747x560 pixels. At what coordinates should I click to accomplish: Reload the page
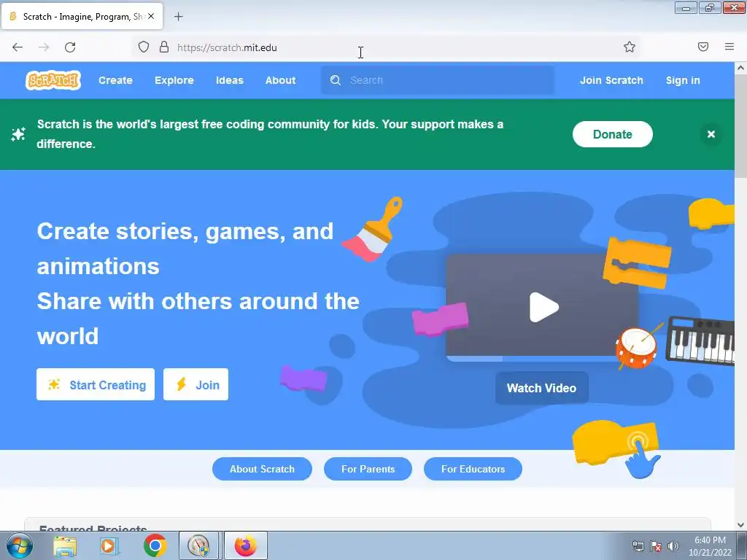(x=70, y=47)
